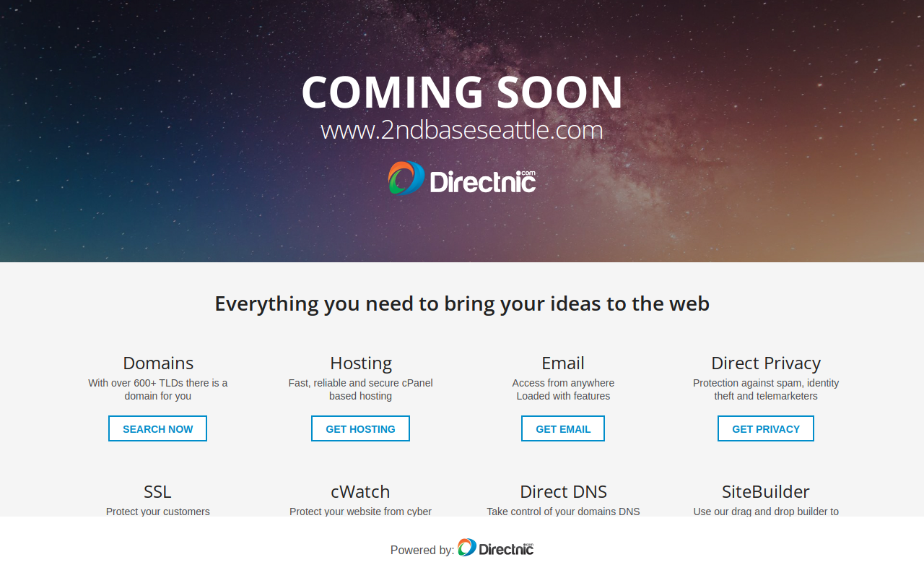This screenshot has width=924, height=578.
Task: Click the 'Powered by:' footer label
Action: click(422, 550)
